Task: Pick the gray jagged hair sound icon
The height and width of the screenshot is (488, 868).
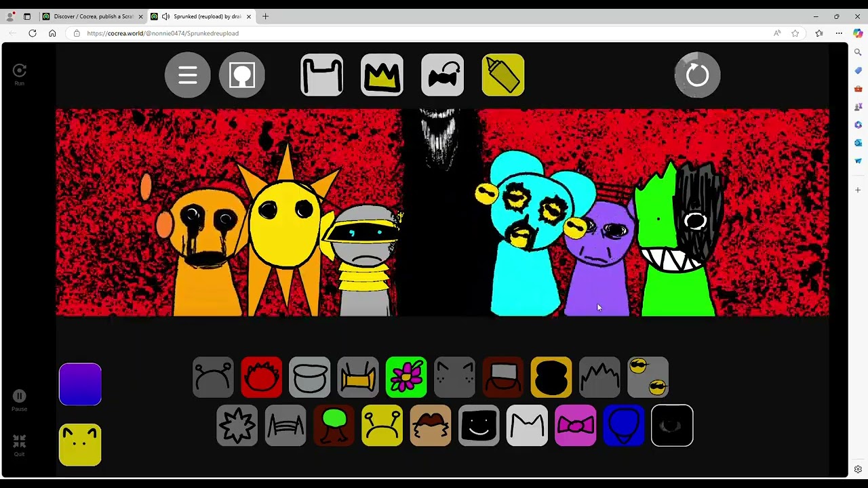Action: (599, 378)
